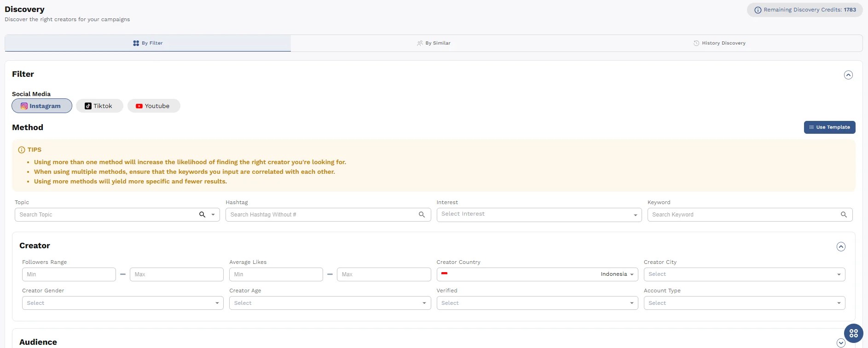The height and width of the screenshot is (348, 868).
Task: Open the floating grid menu button
Action: coord(853,333)
